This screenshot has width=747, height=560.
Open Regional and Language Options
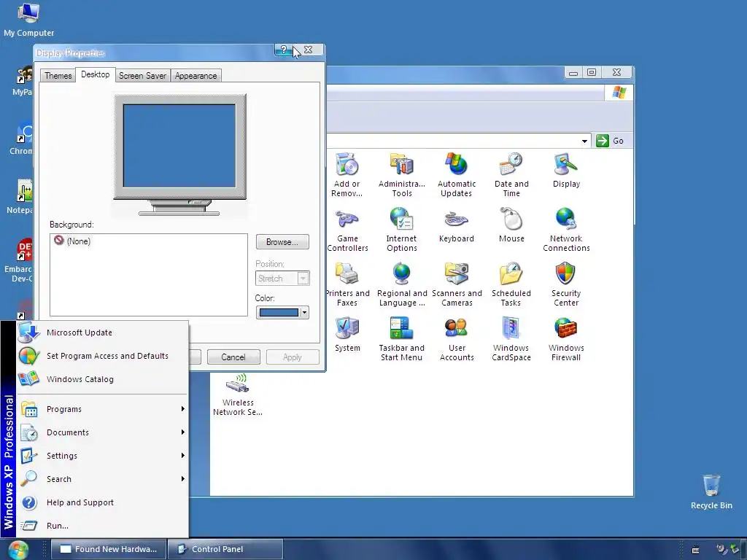tap(402, 284)
